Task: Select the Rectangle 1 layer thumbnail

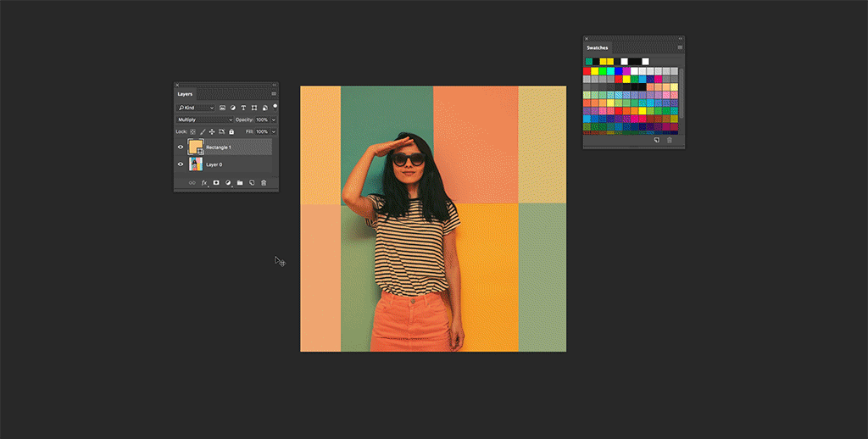Action: 196,147
